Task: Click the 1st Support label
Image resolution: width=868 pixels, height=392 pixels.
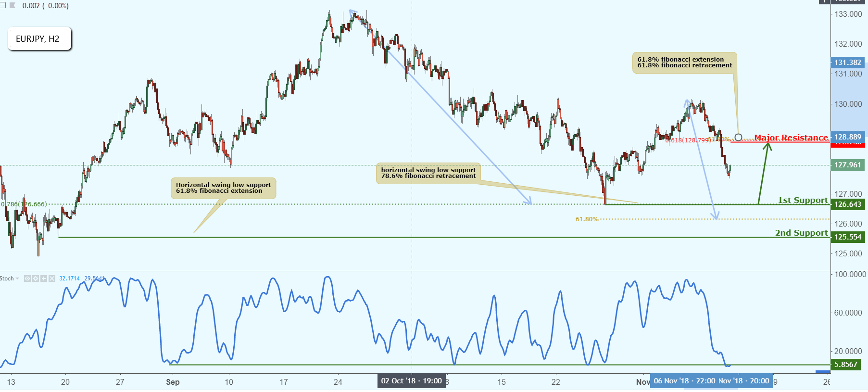Action: pos(803,200)
